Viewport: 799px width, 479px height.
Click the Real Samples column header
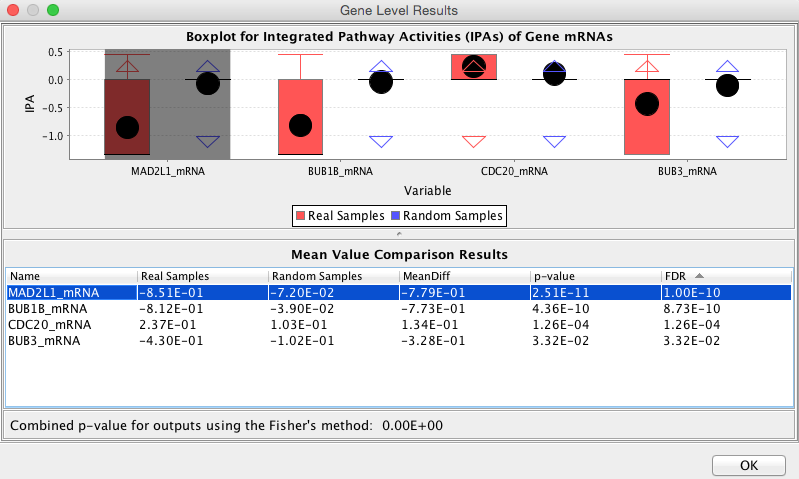click(x=203, y=276)
